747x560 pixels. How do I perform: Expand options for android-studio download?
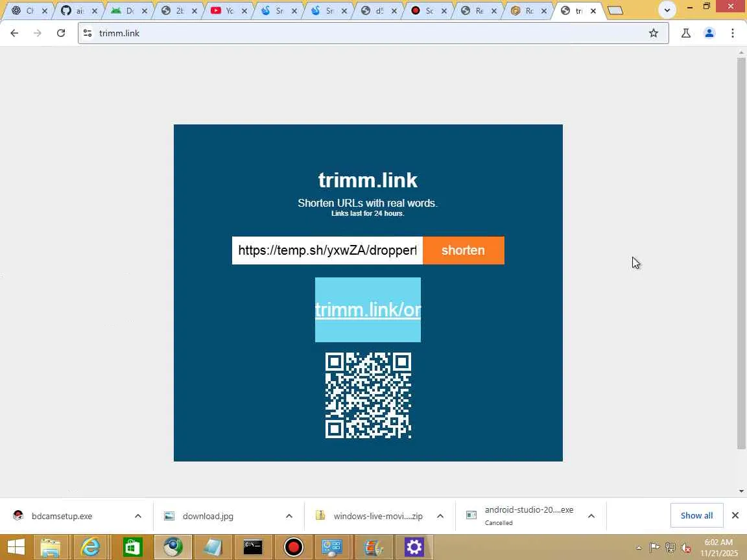click(x=591, y=516)
